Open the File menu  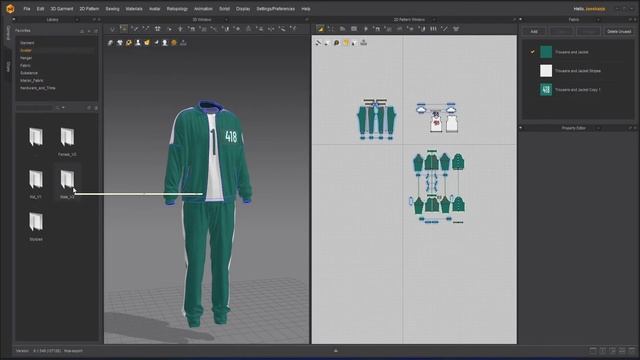[27, 9]
